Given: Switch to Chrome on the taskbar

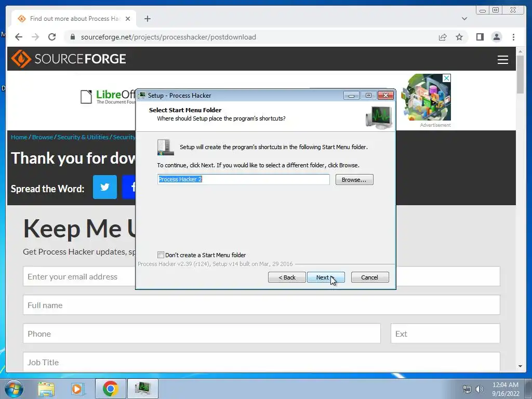Looking at the screenshot, I should tap(110, 389).
